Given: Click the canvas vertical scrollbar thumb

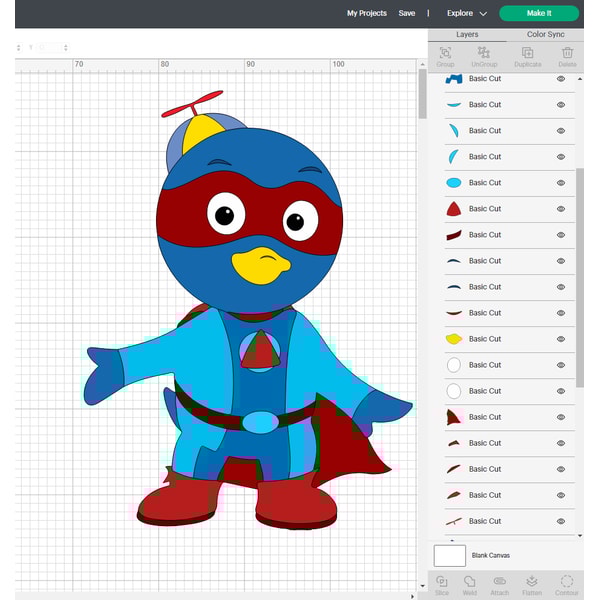Looking at the screenshot, I should click(x=422, y=94).
